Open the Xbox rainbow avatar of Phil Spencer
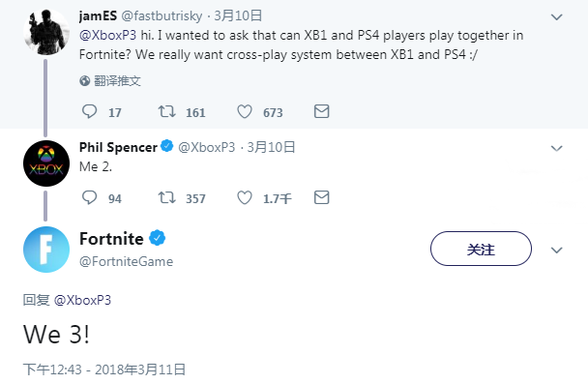Viewport: 588px width, 384px height. (46, 163)
